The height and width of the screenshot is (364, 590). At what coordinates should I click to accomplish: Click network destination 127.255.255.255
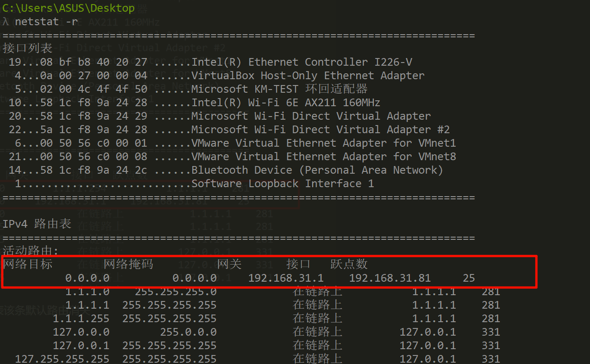pyautogui.click(x=62, y=359)
